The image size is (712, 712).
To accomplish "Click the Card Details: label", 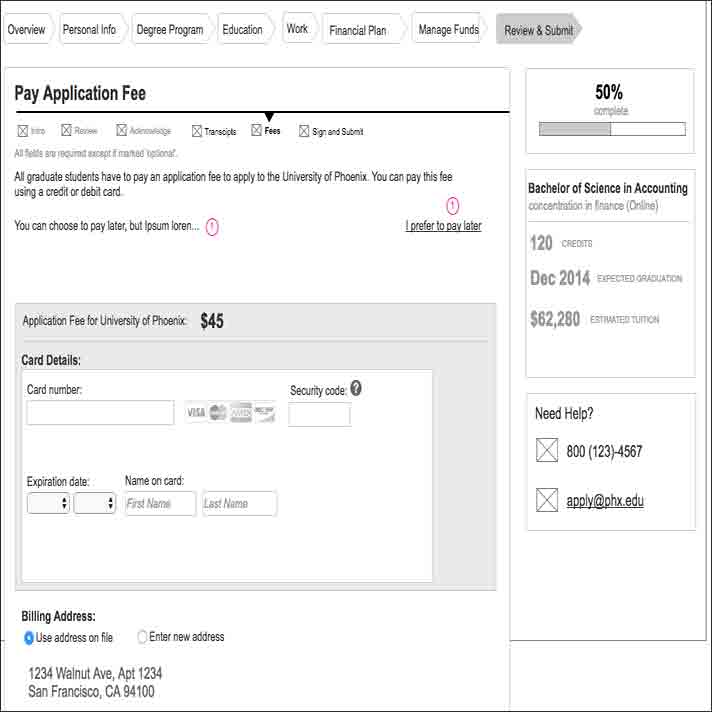I will coord(51,360).
